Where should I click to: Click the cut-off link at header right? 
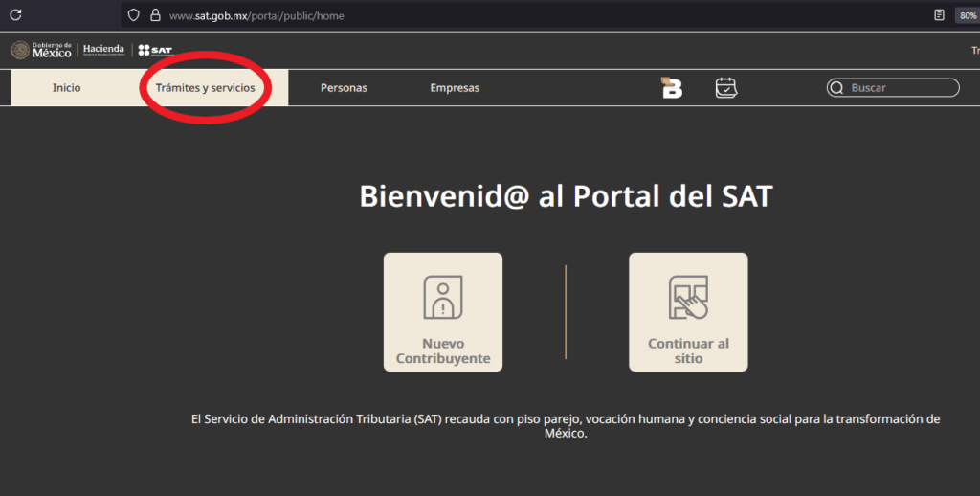(973, 50)
